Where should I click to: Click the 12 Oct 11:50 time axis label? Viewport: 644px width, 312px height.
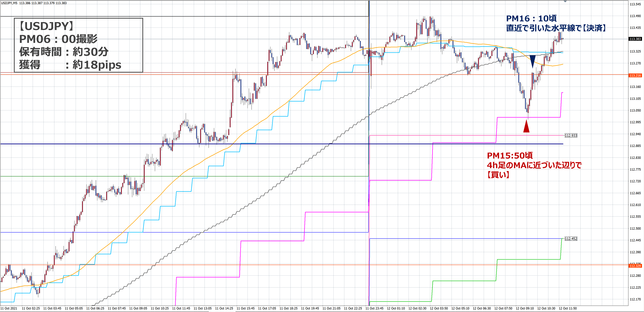[567, 308]
